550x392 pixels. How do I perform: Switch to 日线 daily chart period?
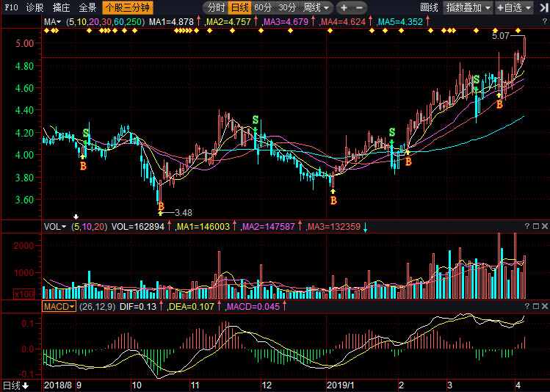tap(239, 8)
